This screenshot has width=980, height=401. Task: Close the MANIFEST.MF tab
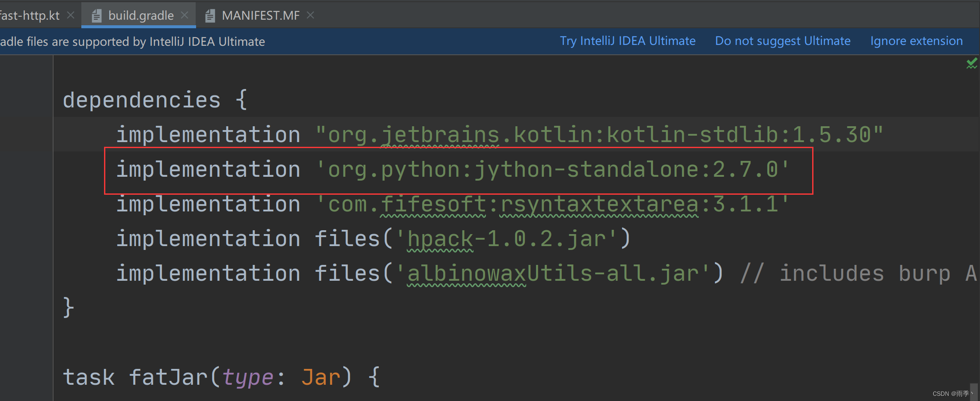tap(310, 15)
